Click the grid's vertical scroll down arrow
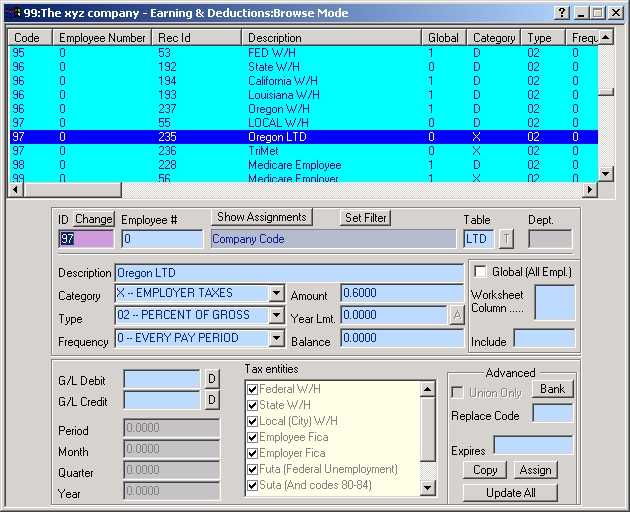The width and height of the screenshot is (630, 512). coord(604,173)
